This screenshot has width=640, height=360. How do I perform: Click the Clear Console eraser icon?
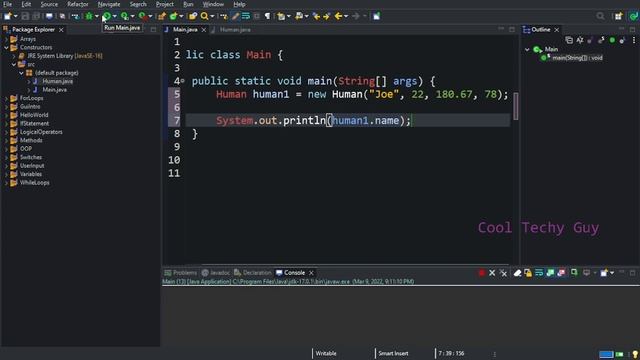pyautogui.click(x=517, y=273)
